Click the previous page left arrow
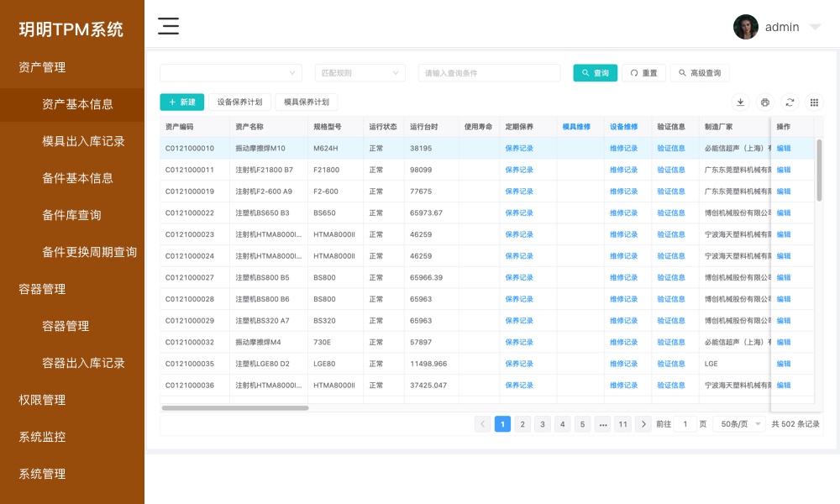Image resolution: width=840 pixels, height=504 pixels. (482, 424)
